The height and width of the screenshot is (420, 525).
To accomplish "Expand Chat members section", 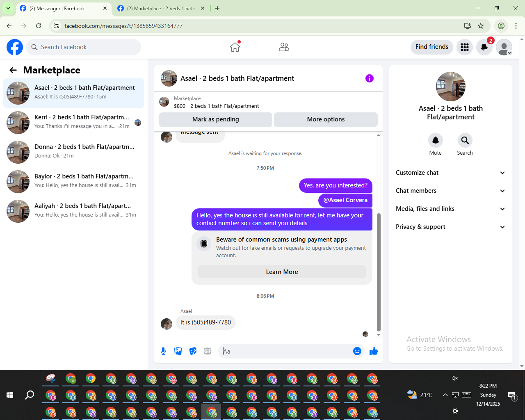I will coord(451,191).
